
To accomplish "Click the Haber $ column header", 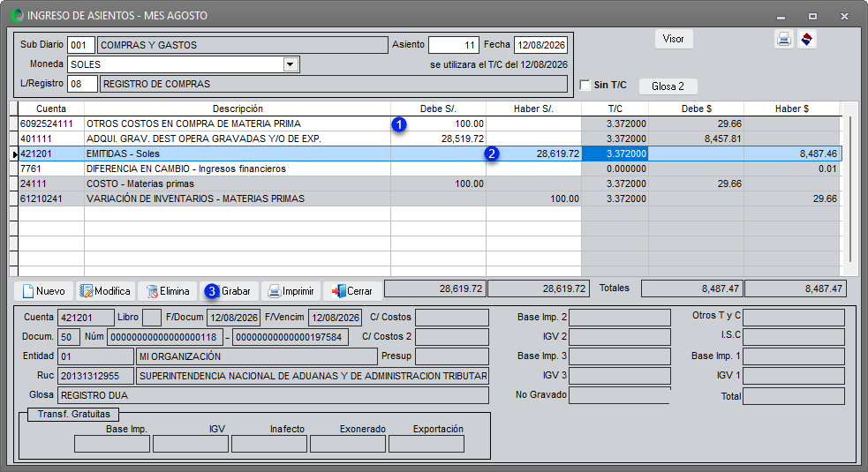I will coord(791,109).
